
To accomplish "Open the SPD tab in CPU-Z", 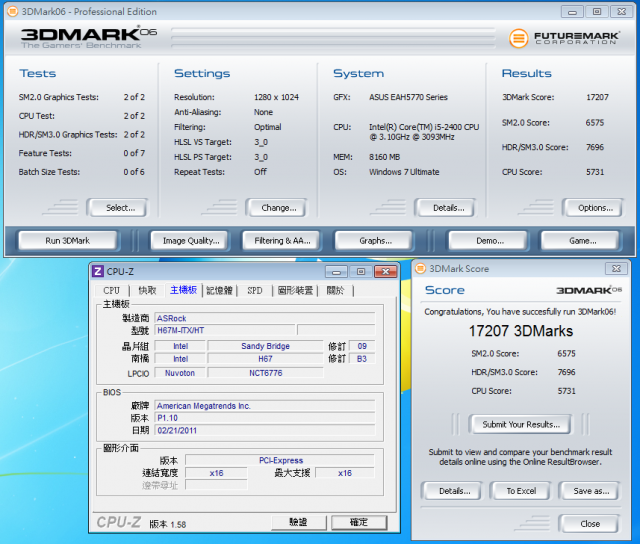I will click(255, 291).
